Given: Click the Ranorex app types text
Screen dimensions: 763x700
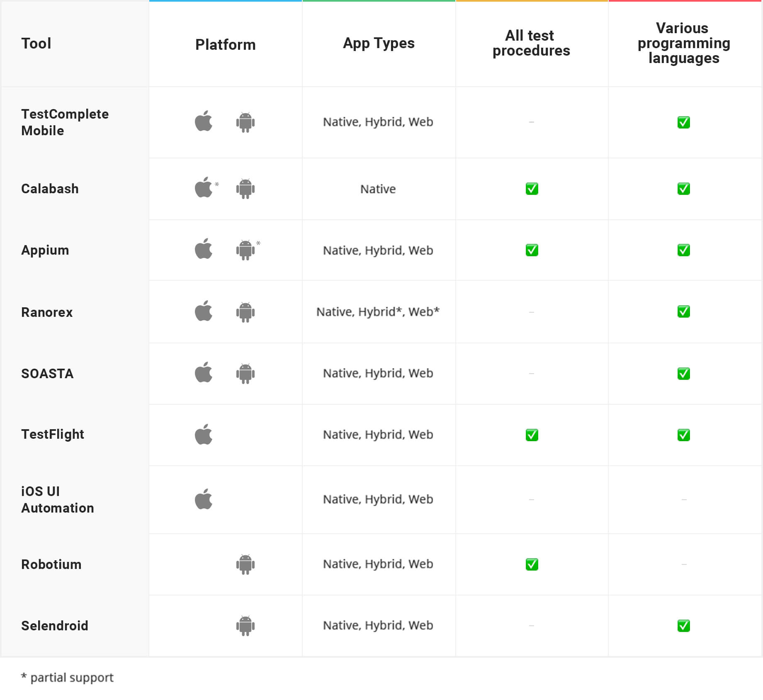Looking at the screenshot, I should click(x=378, y=311).
